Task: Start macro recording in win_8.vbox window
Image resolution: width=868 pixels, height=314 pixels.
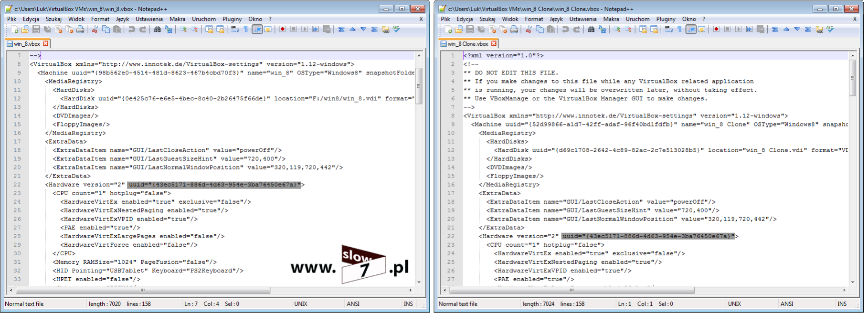Action: (x=283, y=30)
